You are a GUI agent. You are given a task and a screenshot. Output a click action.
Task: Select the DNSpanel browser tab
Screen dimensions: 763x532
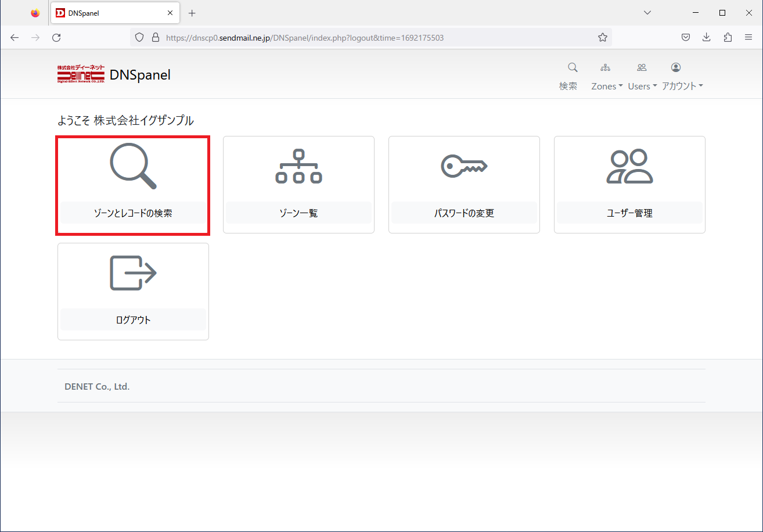pyautogui.click(x=115, y=13)
